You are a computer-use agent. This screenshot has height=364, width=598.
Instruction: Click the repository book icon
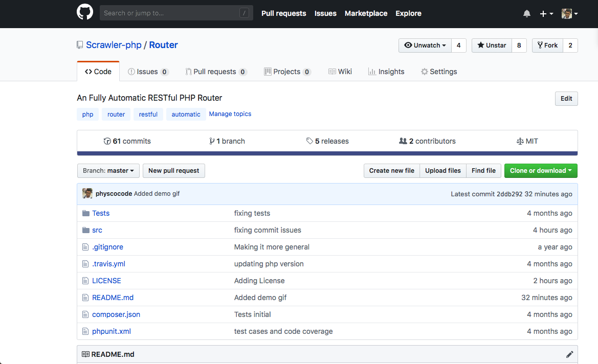[80, 45]
